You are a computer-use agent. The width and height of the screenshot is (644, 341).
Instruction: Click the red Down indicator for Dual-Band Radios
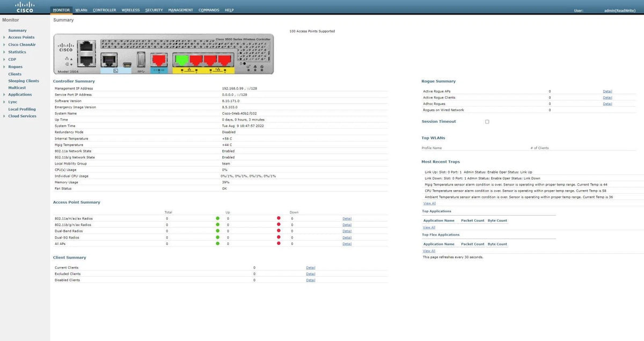279,231
